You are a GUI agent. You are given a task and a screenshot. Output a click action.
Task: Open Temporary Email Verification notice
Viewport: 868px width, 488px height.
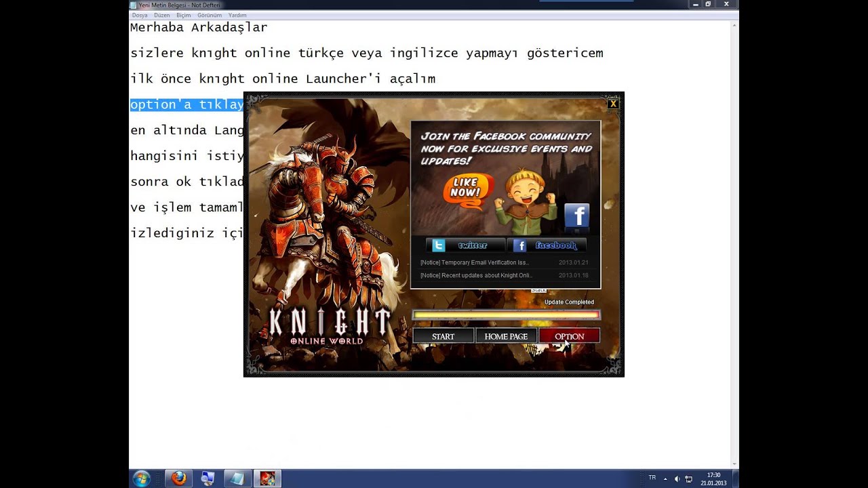pos(475,262)
